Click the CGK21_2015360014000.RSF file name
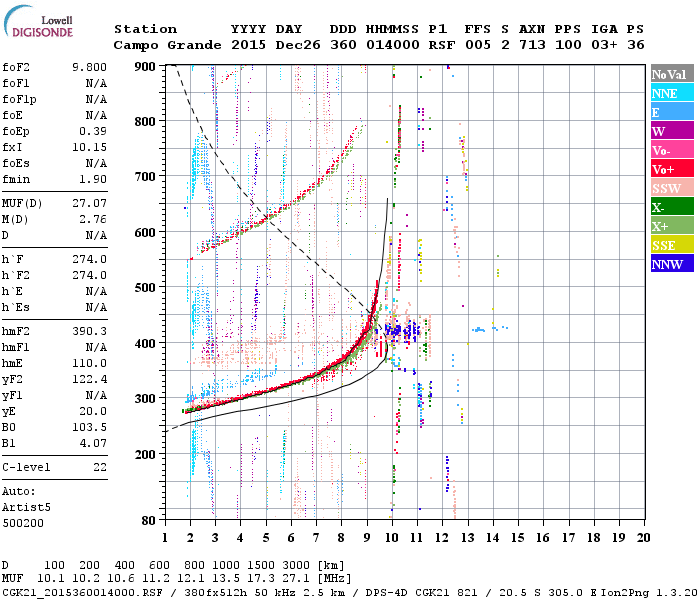 coord(82,593)
